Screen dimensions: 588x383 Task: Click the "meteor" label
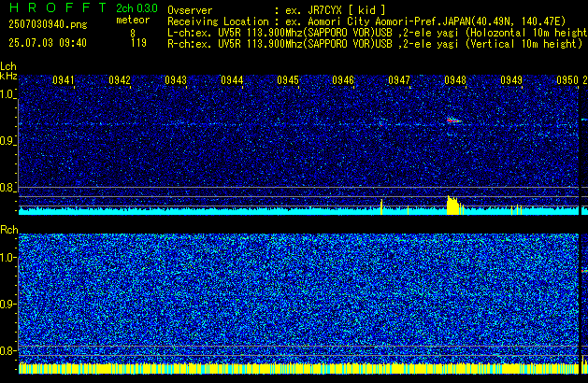[133, 20]
